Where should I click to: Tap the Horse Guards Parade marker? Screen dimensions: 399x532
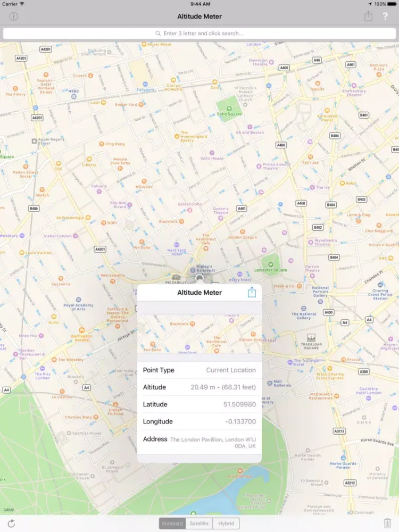[x=343, y=458]
